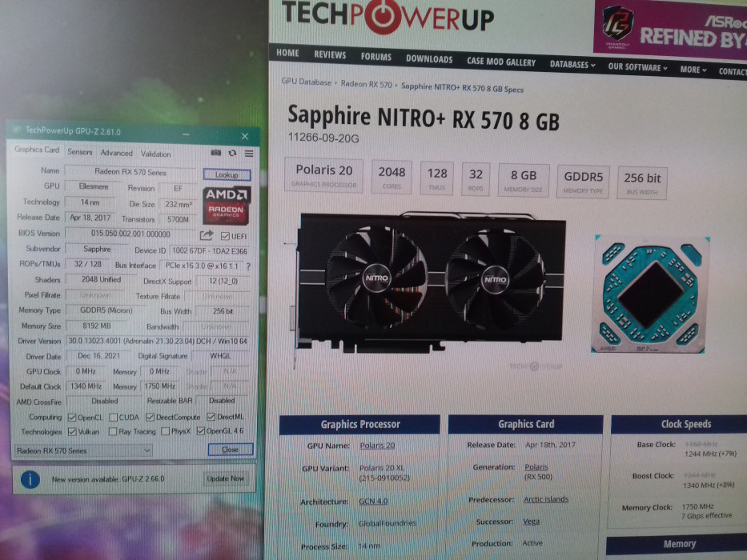Follow the Radeon RX 570 breadcrumb link

coord(367,84)
